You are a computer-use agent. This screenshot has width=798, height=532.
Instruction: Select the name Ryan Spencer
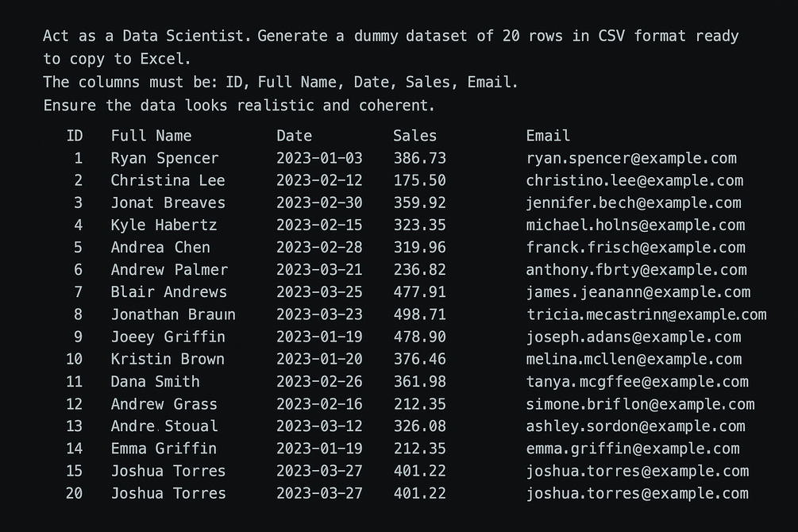pos(165,159)
